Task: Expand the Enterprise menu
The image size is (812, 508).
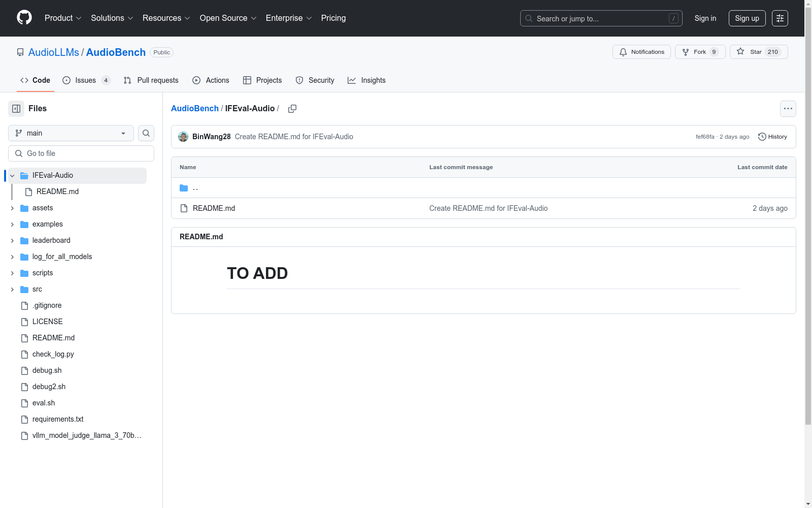Action: 289,18
